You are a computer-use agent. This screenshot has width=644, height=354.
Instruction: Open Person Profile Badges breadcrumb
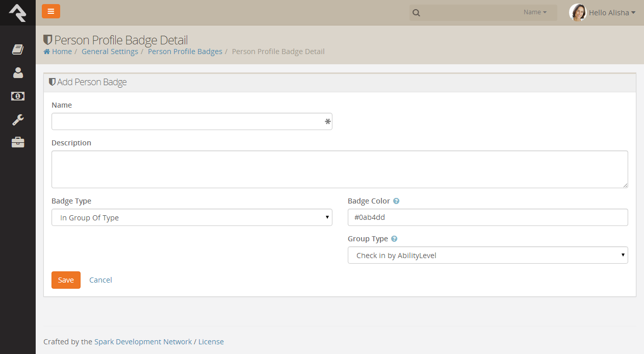coord(185,52)
